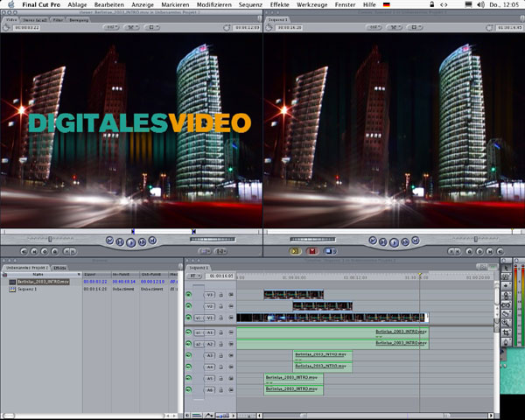Viewport: 525px width, 420px height.
Task: Click Play In to Out in Viewer
Action: (x=120, y=241)
